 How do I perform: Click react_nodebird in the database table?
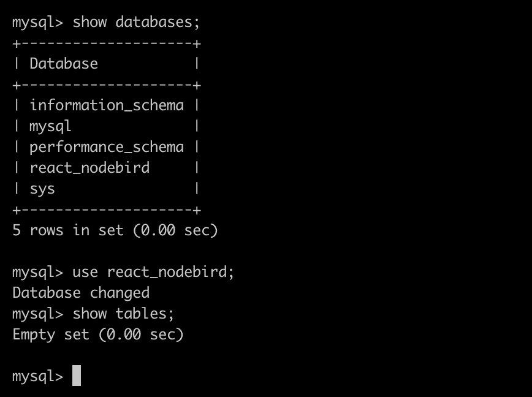pos(89,168)
